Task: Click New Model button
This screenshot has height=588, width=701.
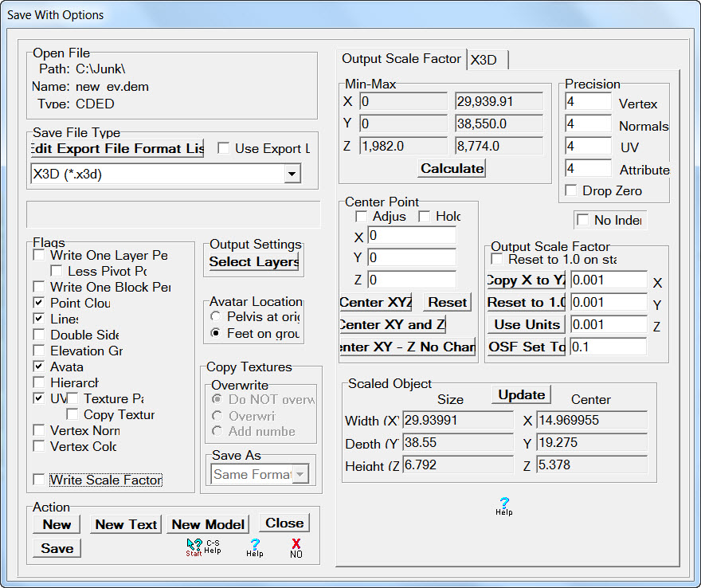Action: [208, 524]
